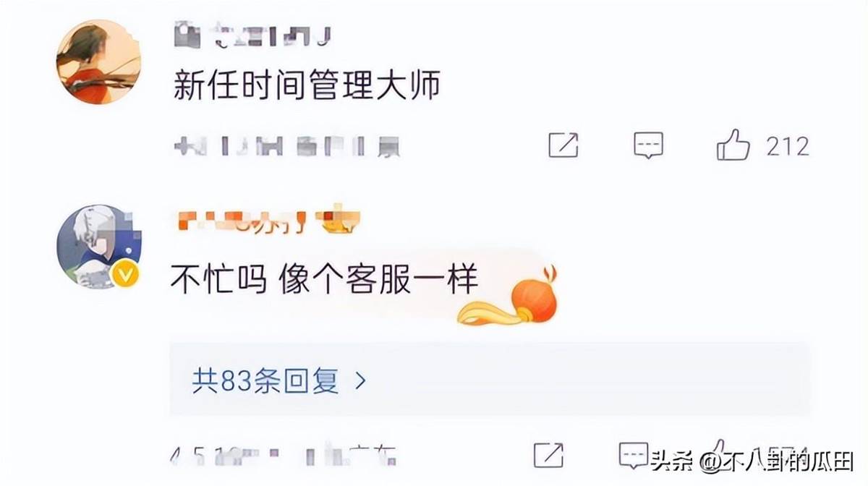Click the first comment's blurred timestamp
The height and width of the screenshot is (486, 868).
pos(287,147)
